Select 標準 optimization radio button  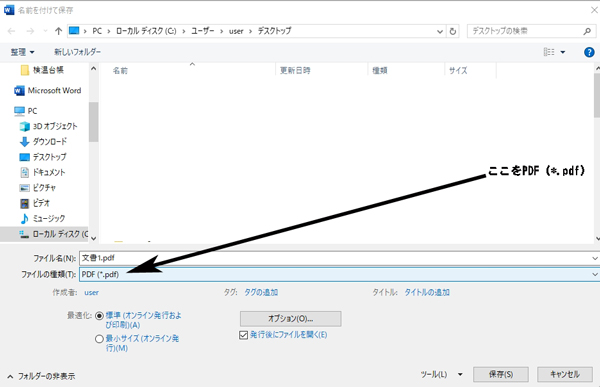pos(99,316)
